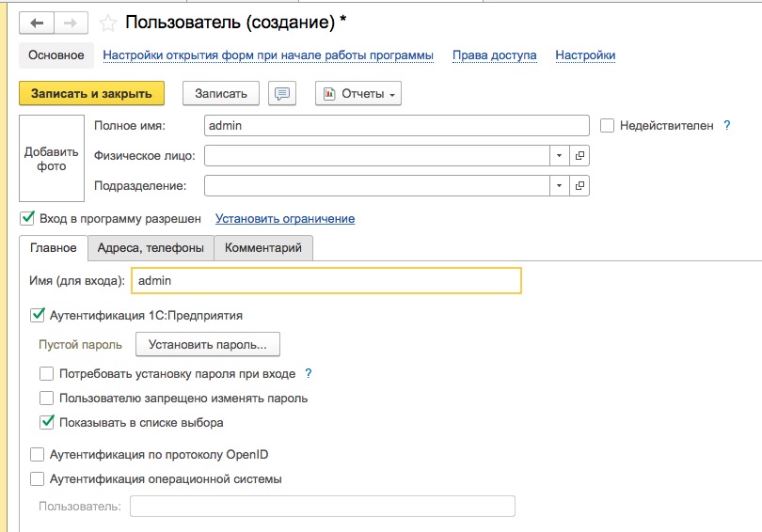This screenshot has height=532, width=762.
Task: Click Записать и закрыть button
Action: point(92,93)
